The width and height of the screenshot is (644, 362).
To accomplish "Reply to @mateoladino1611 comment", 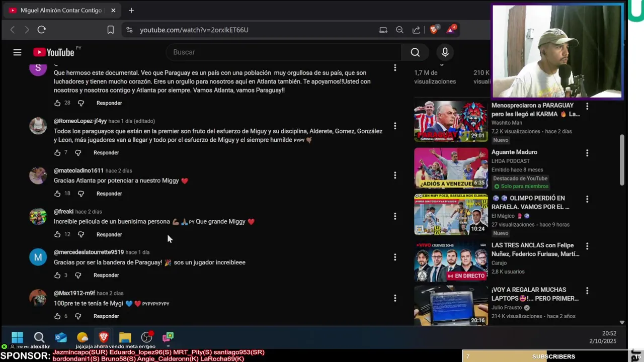I will [109, 194].
